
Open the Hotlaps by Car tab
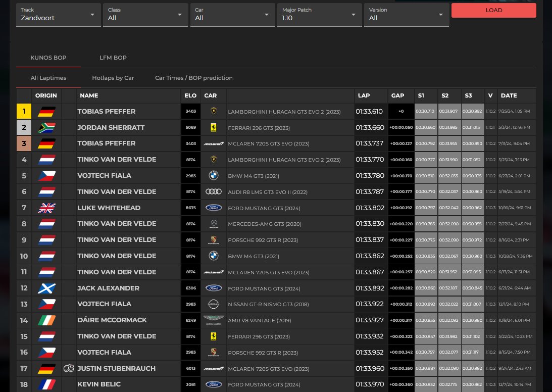113,78
